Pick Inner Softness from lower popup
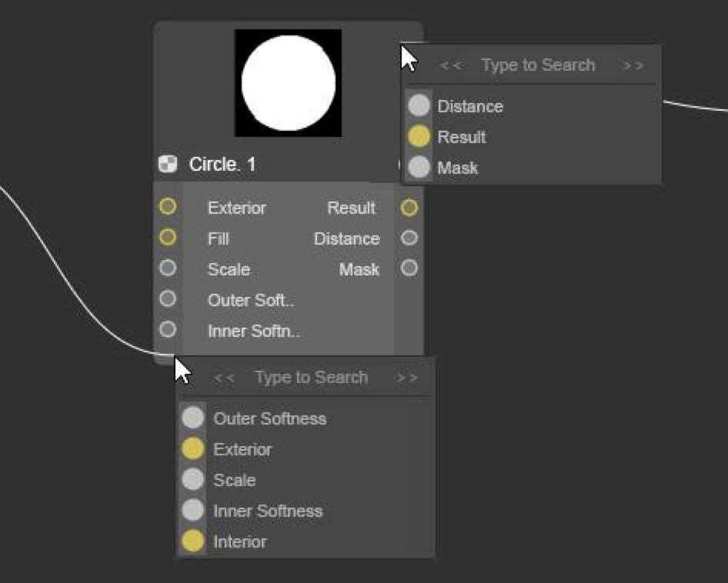This screenshot has height=583, width=728. click(x=267, y=511)
